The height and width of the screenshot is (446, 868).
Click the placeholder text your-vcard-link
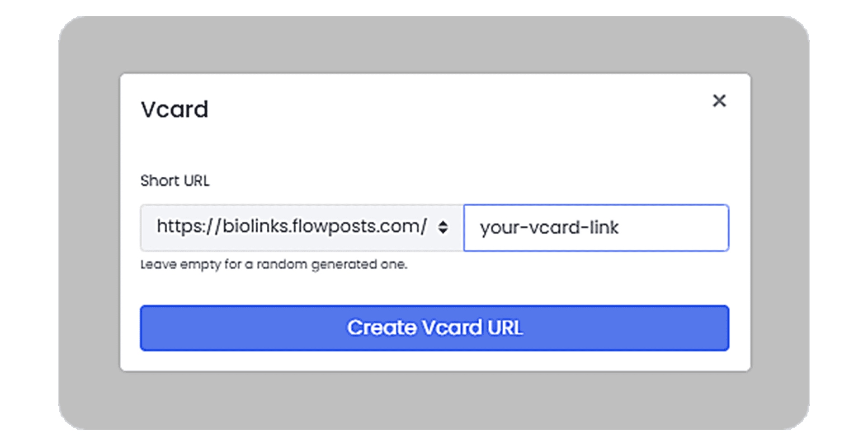coord(549,228)
